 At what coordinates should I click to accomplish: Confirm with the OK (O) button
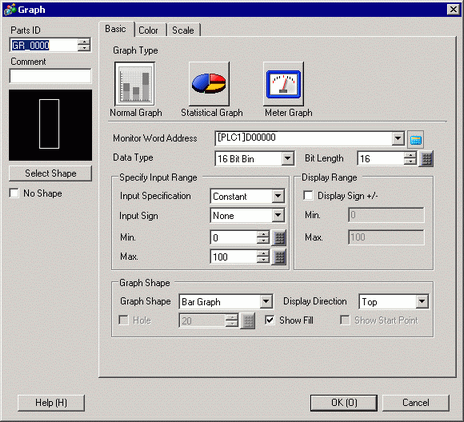[344, 403]
